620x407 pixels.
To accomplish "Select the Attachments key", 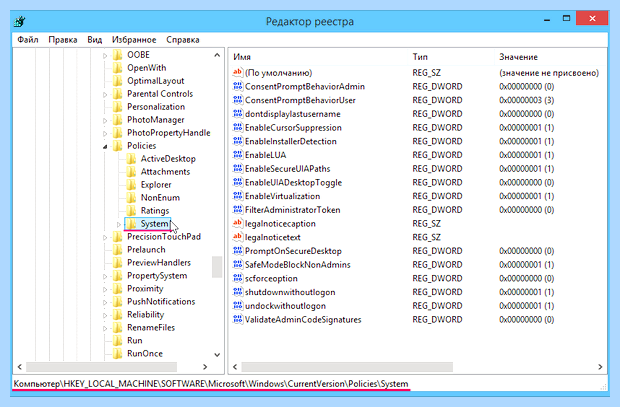I will tap(165, 172).
